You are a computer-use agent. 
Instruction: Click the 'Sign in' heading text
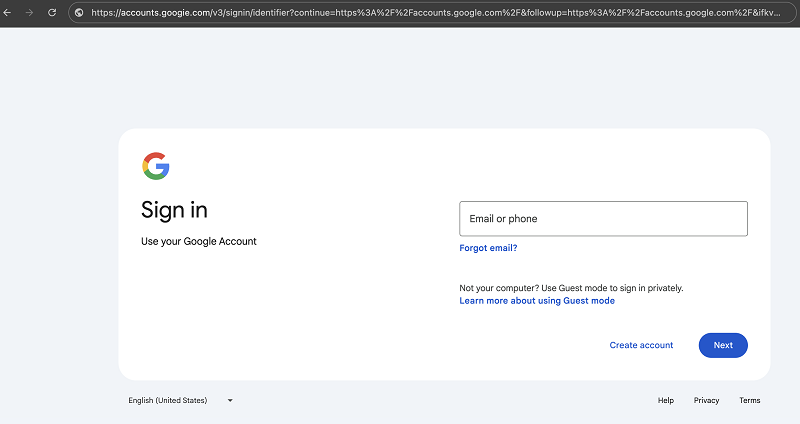[x=175, y=210]
